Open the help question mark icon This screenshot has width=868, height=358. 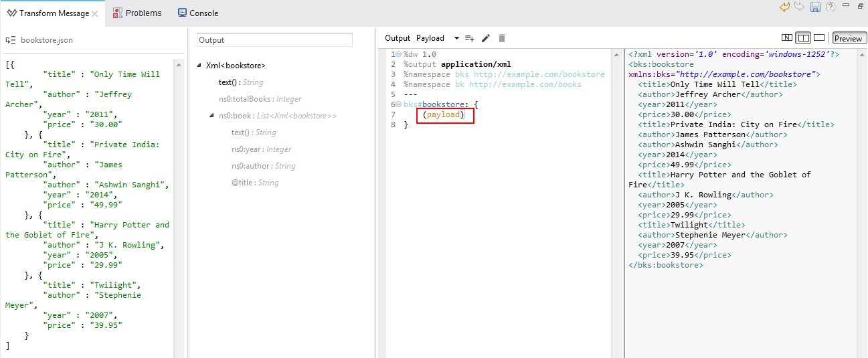coord(831,7)
